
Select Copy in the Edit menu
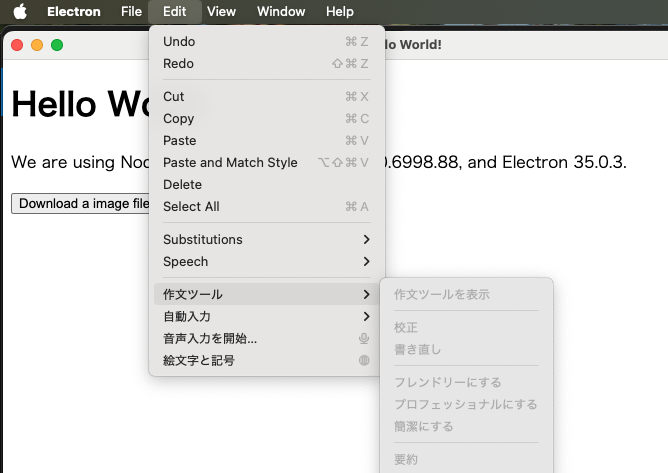tap(267, 118)
